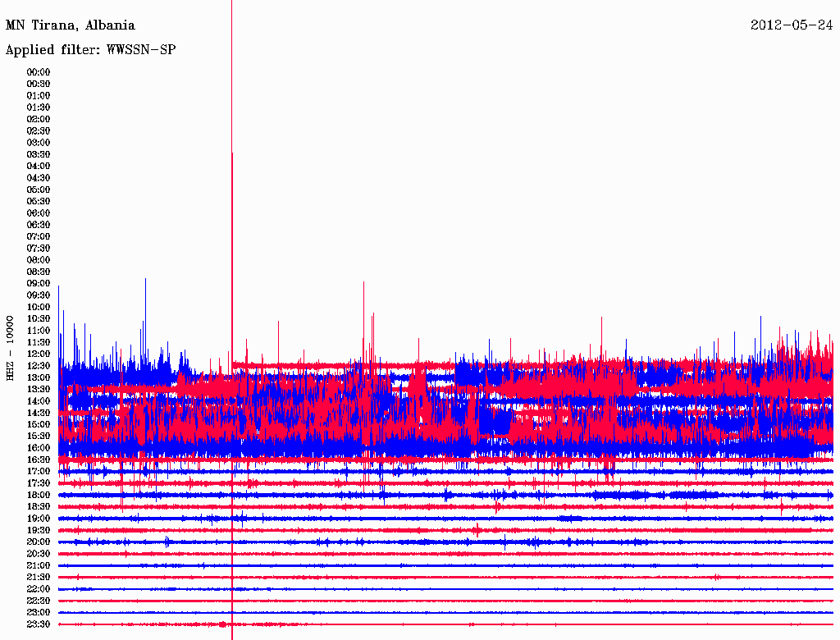Click the '22:30' time label
840x640 pixels.
coord(39,601)
